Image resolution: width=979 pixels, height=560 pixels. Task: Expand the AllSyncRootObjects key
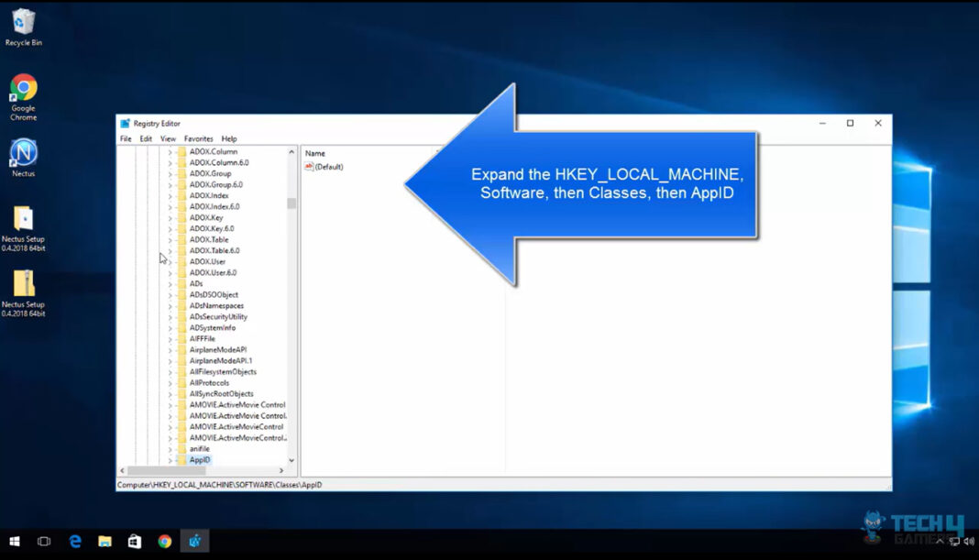[170, 394]
